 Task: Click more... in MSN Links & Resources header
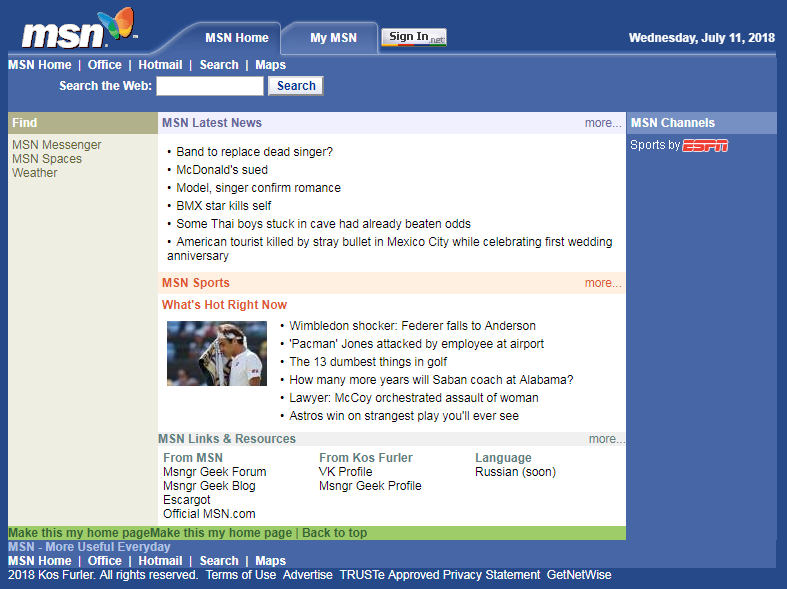tap(607, 439)
